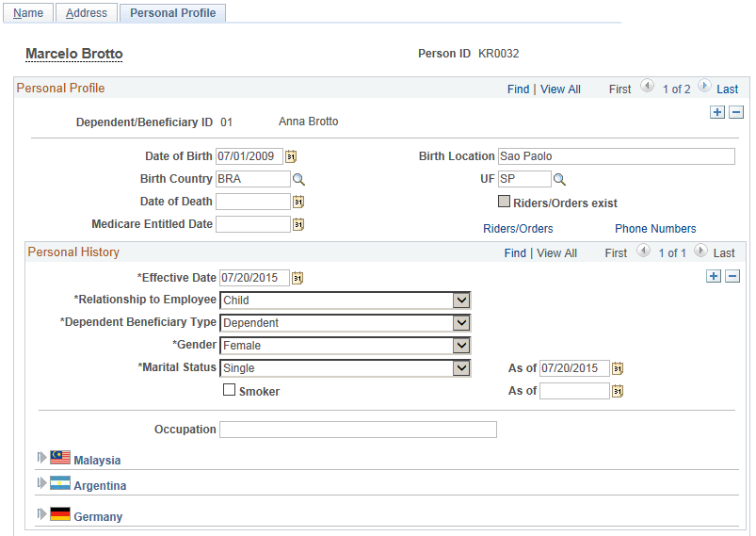Open calendar for Effective Date
This screenshot has height=536, width=756.
point(298,278)
